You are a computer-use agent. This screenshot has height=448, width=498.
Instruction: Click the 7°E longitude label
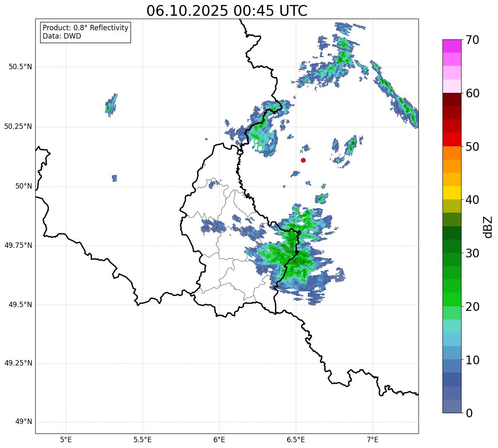coord(372,439)
